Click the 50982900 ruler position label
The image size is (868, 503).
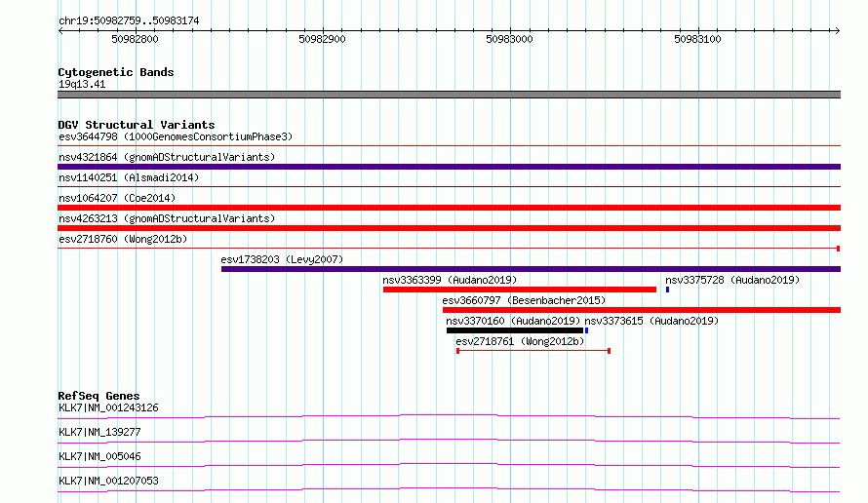click(322, 39)
